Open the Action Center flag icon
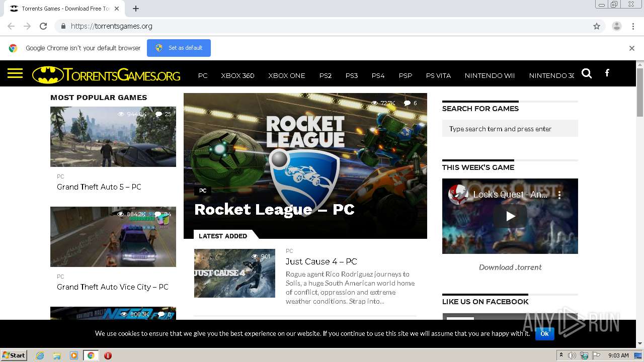 (596, 355)
